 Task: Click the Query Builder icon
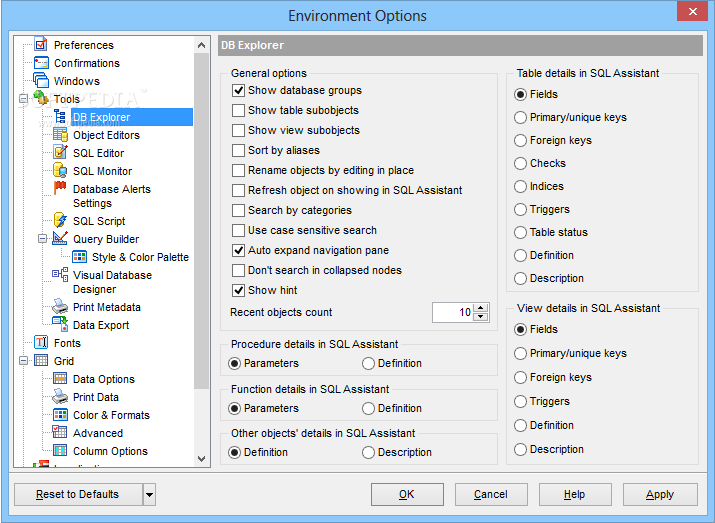(60, 239)
